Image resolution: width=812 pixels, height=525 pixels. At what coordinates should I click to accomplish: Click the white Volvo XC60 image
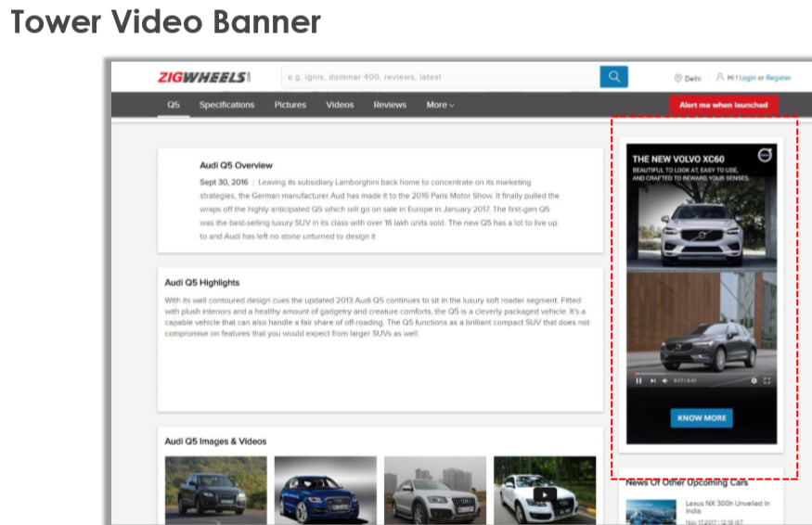click(x=702, y=225)
